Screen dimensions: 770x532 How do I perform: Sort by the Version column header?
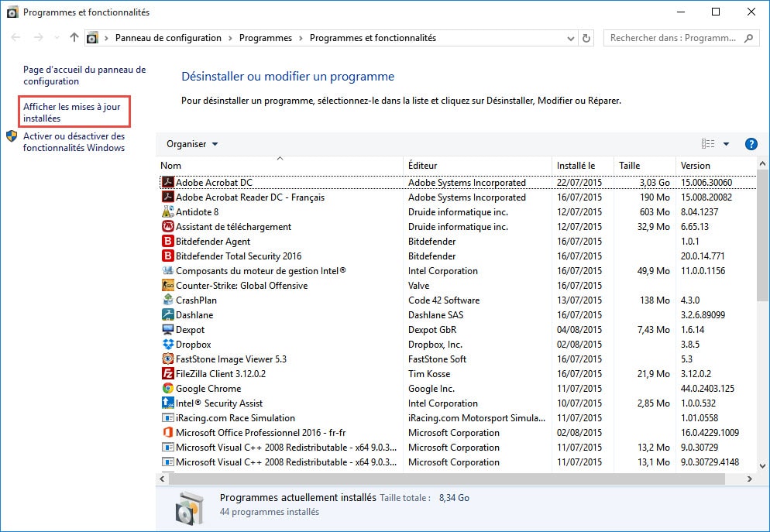tap(716, 166)
